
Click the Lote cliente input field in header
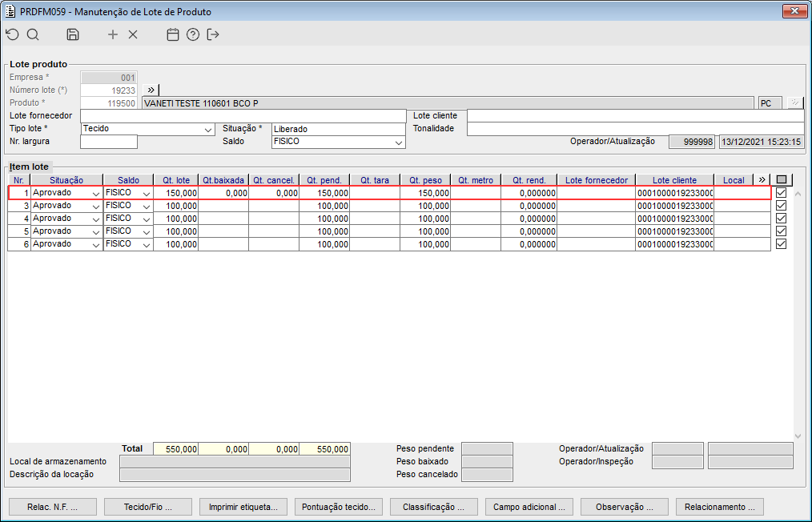coord(636,115)
